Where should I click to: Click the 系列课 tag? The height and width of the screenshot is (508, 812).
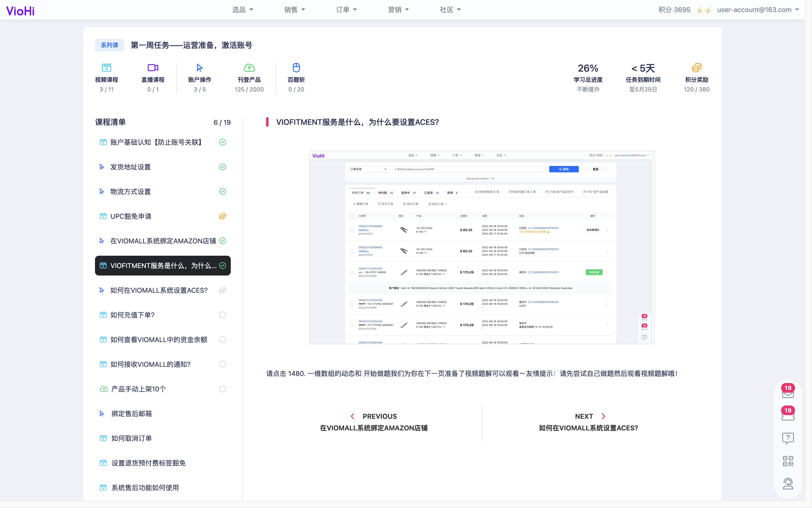[109, 45]
